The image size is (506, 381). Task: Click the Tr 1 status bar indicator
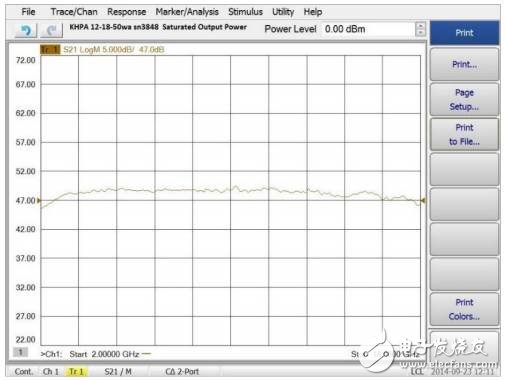(76, 371)
